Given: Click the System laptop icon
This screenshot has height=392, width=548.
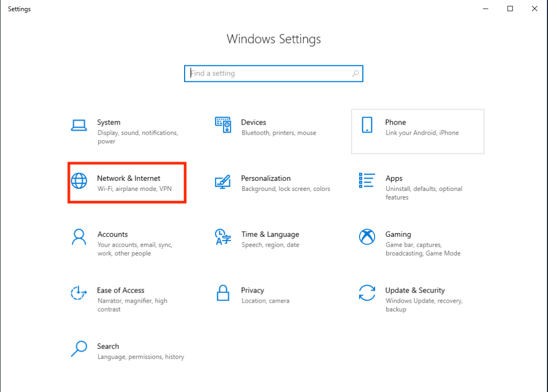Looking at the screenshot, I should coord(79,125).
